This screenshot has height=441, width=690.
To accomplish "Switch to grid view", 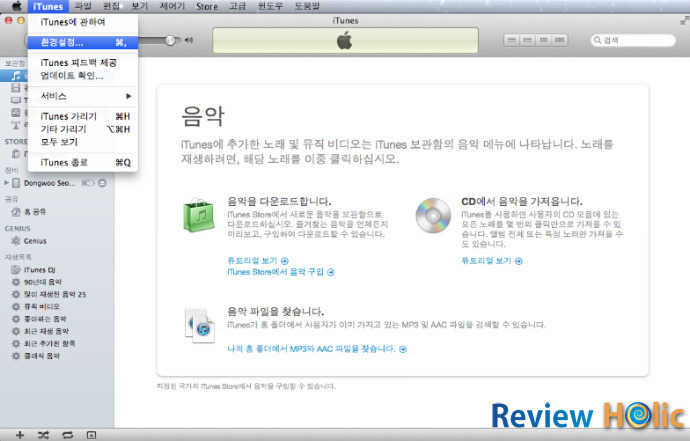I will 543,40.
